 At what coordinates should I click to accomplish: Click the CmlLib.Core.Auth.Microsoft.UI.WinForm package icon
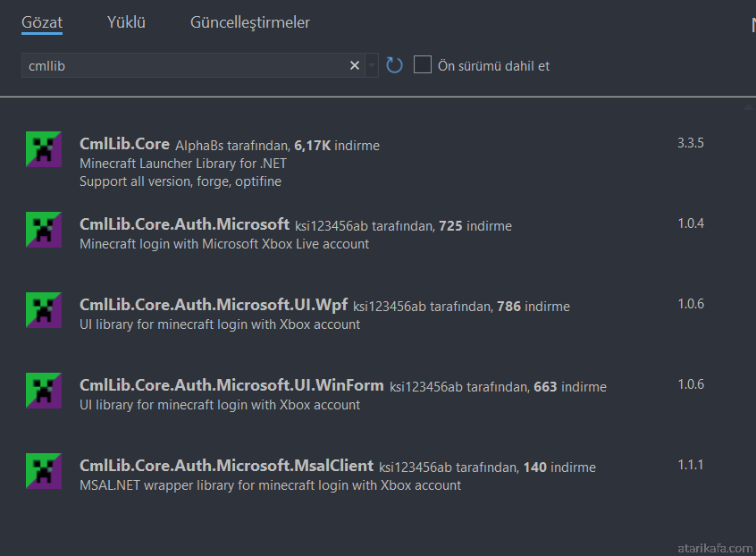pyautogui.click(x=44, y=391)
